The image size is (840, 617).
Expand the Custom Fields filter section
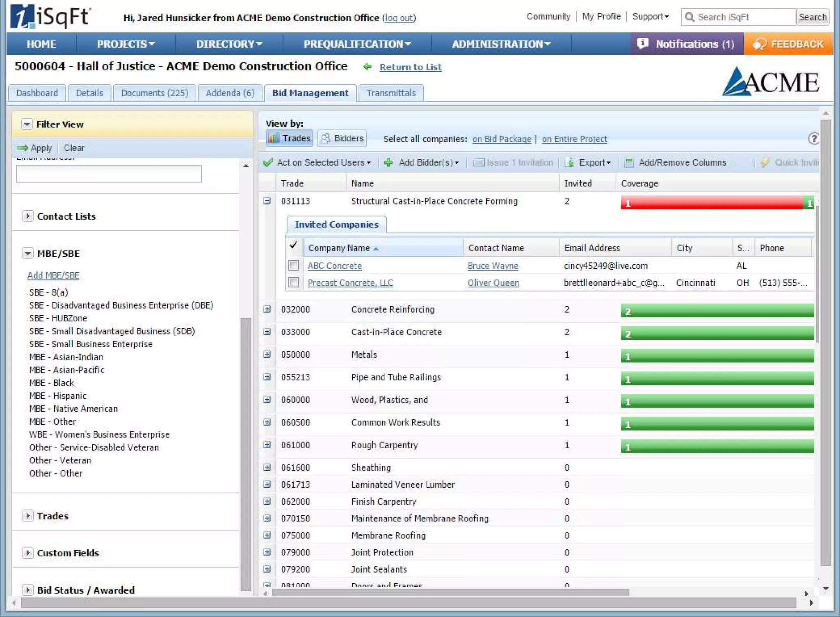pyautogui.click(x=27, y=553)
